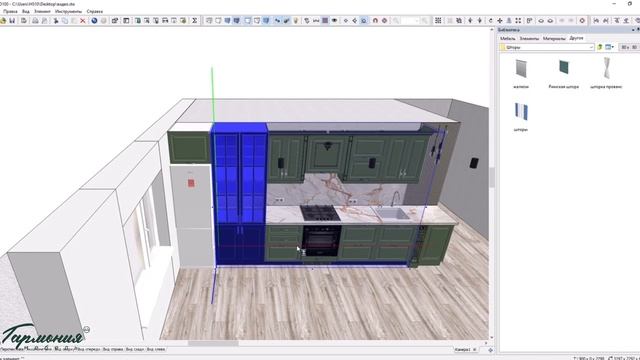Open the Справка menu
The width and height of the screenshot is (640, 360).
point(95,11)
